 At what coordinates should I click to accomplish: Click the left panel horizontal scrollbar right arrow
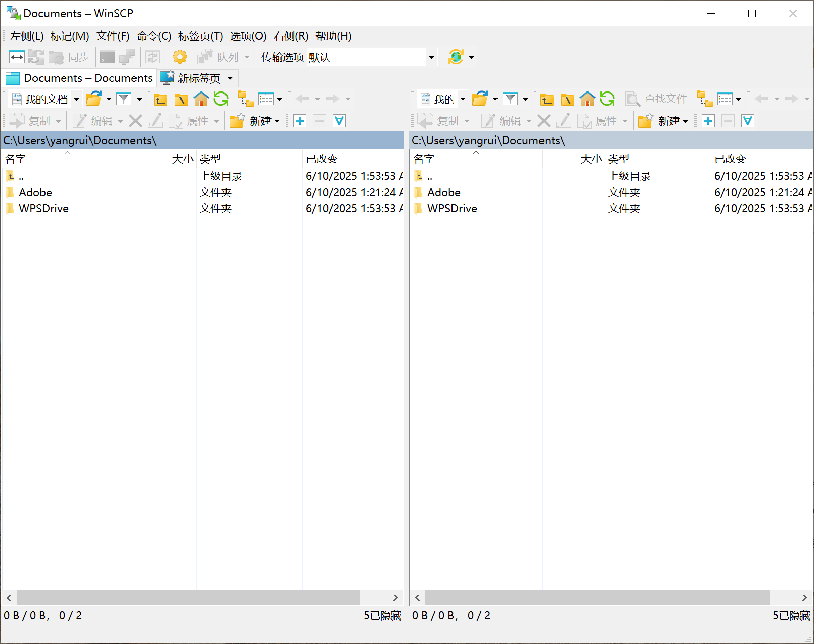point(395,597)
